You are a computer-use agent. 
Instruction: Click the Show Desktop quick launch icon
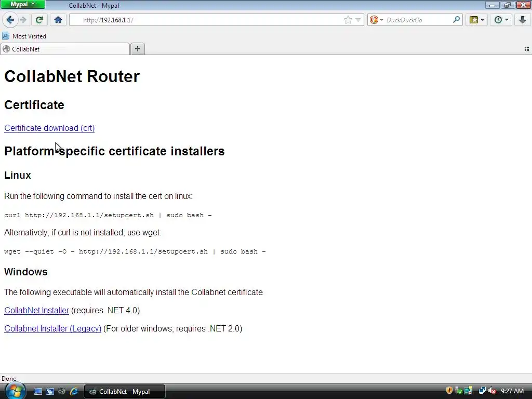[37, 392]
